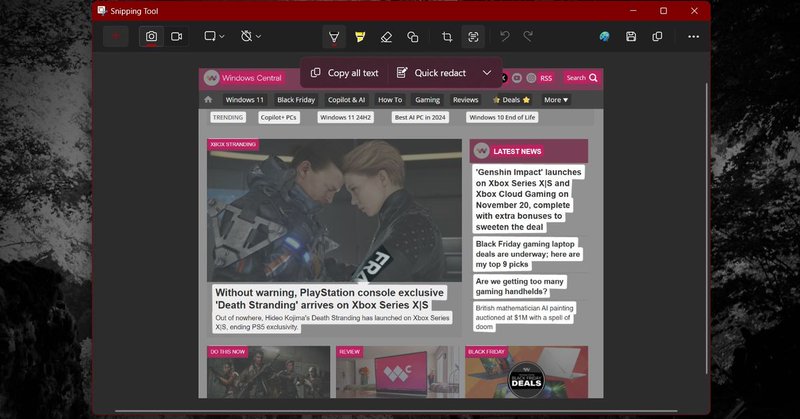
Task: Open the See more three-dots menu
Action: click(x=693, y=36)
